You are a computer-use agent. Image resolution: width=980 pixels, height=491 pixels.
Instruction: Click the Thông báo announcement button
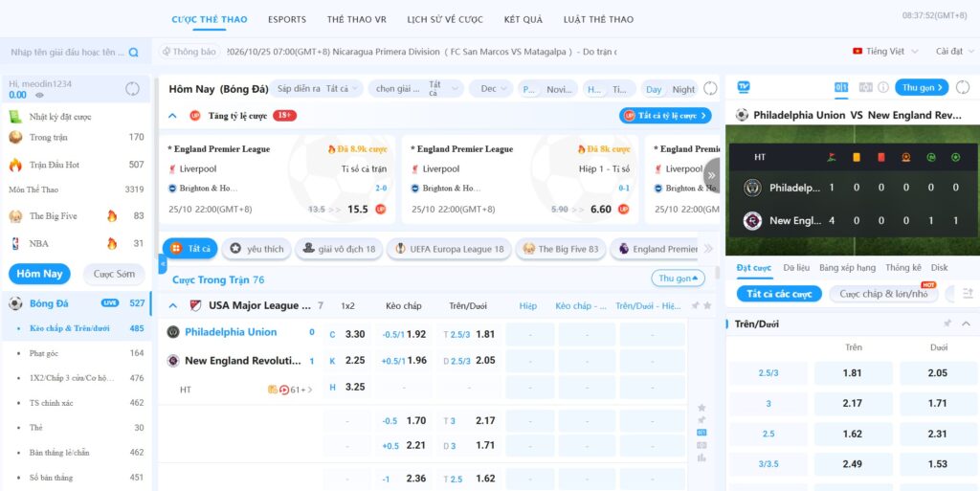coord(189,52)
